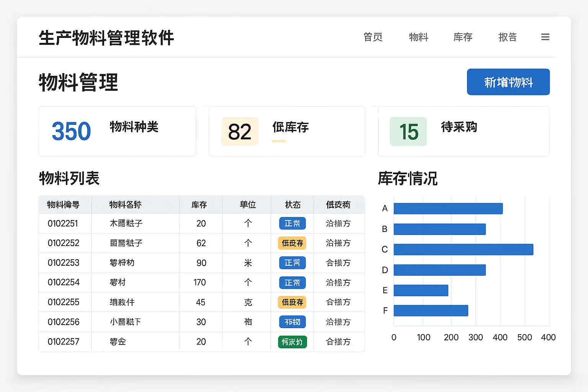Sort by the 库存 column header
This screenshot has width=588, height=392.
(199, 205)
